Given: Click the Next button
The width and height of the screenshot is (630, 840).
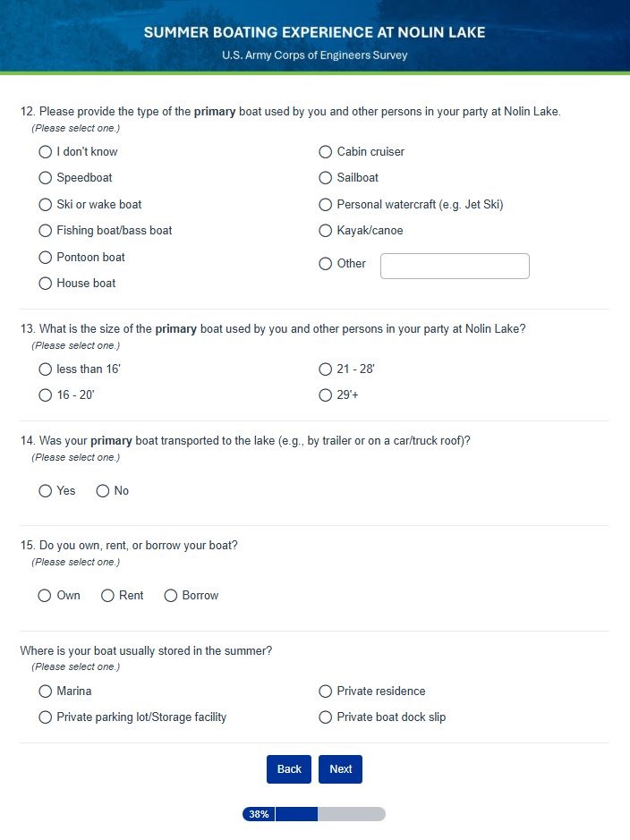Looking at the screenshot, I should click(x=340, y=769).
